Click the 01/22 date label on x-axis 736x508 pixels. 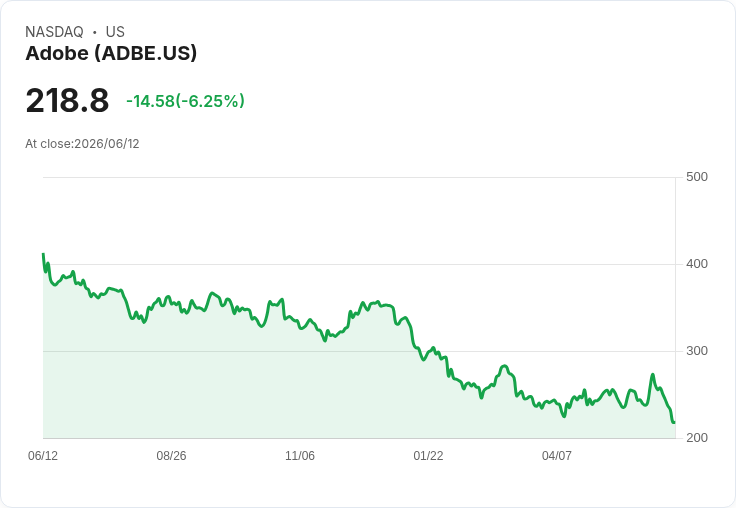(428, 456)
